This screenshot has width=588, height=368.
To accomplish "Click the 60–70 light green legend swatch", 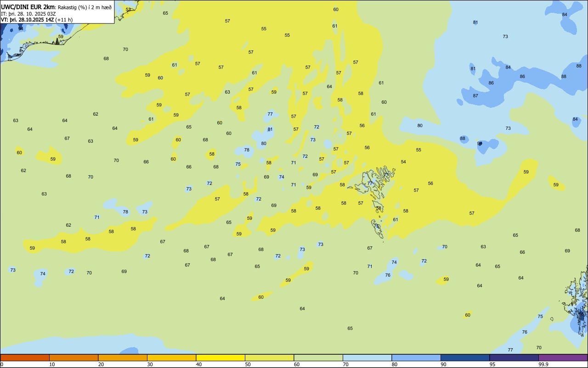I will point(318,358).
